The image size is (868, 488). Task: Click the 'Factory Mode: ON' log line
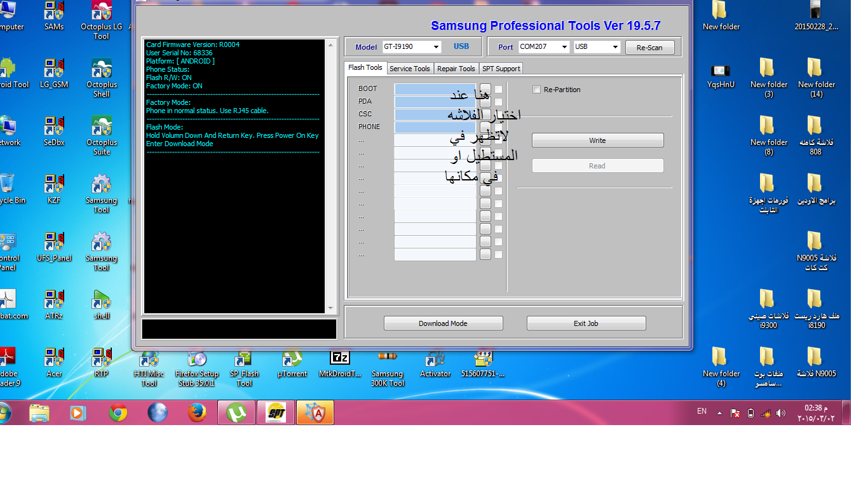[174, 86]
